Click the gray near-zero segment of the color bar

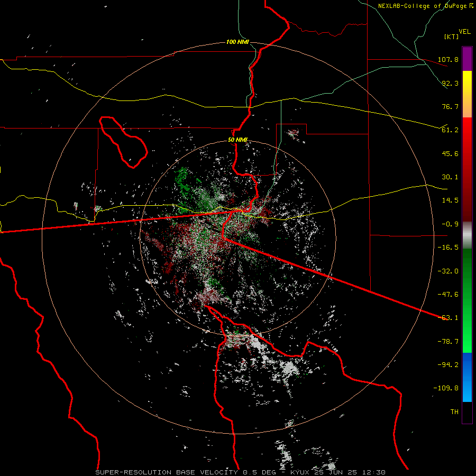tap(467, 235)
